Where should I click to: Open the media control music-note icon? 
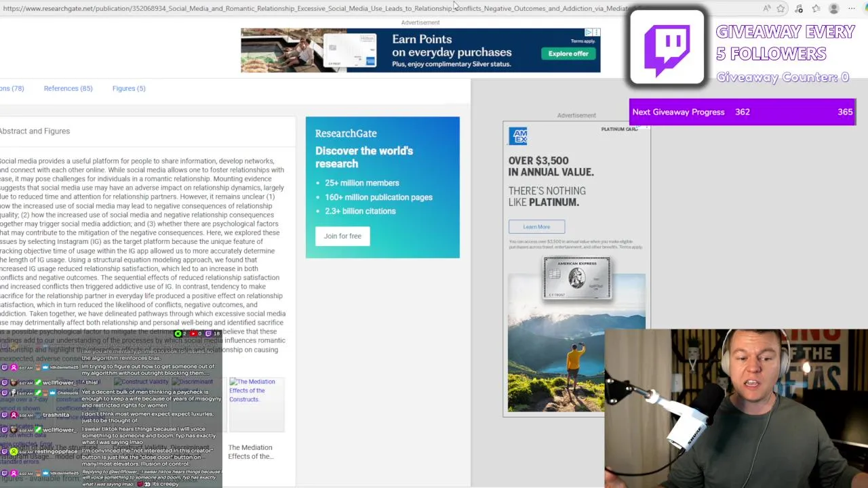(x=799, y=8)
